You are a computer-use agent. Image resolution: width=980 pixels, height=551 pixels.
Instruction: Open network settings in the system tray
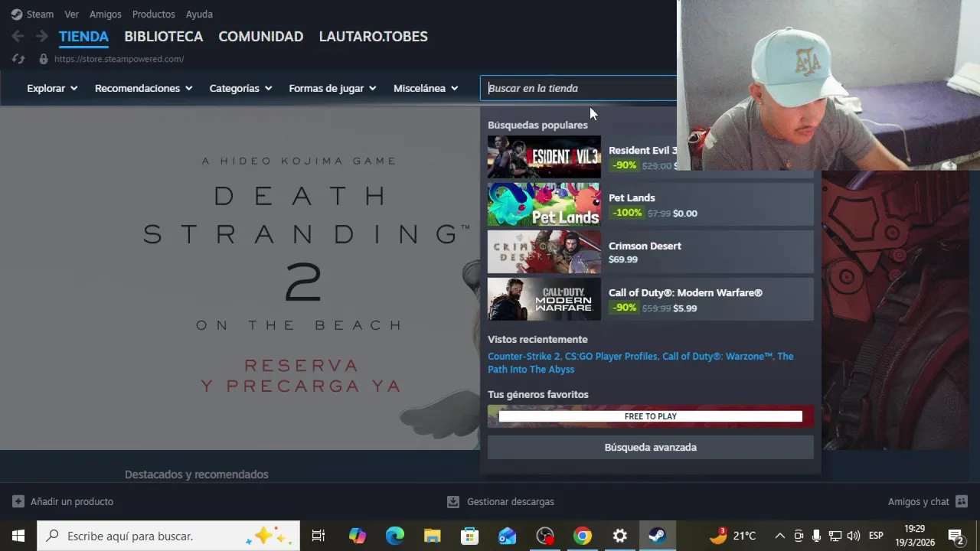835,536
